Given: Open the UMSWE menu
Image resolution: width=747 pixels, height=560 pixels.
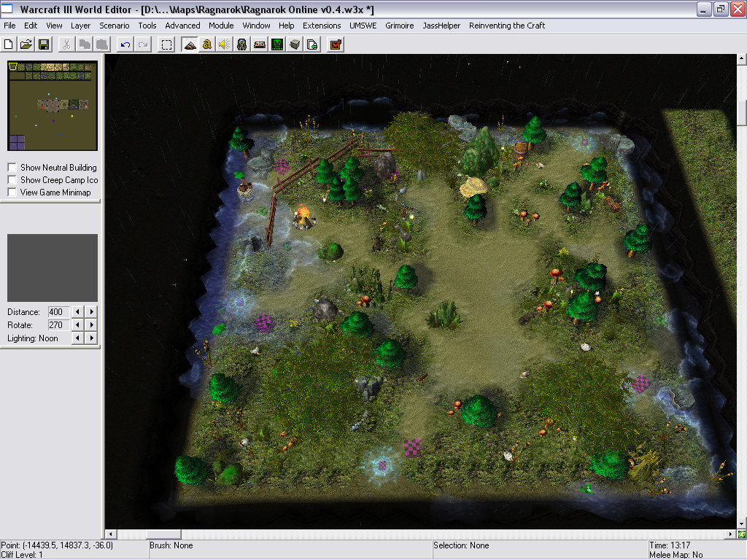Looking at the screenshot, I should tap(363, 26).
